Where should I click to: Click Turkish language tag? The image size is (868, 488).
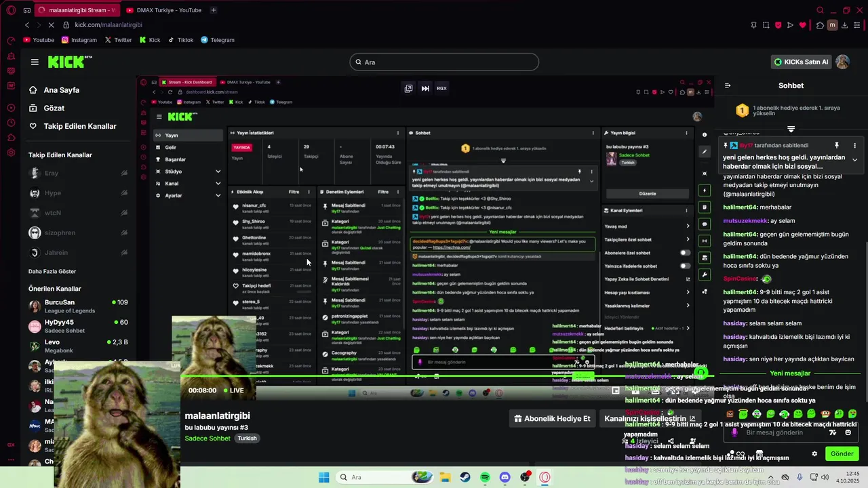pyautogui.click(x=247, y=439)
